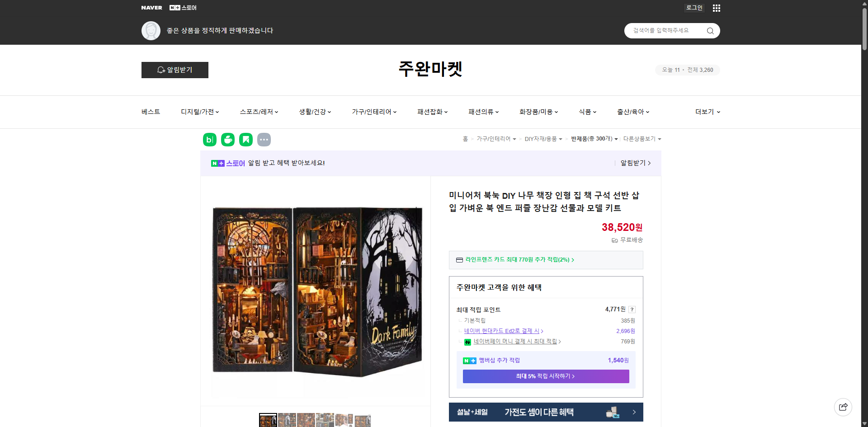Share product via Naver Blog icon
Screen dimensions: 868x427
tap(209, 140)
